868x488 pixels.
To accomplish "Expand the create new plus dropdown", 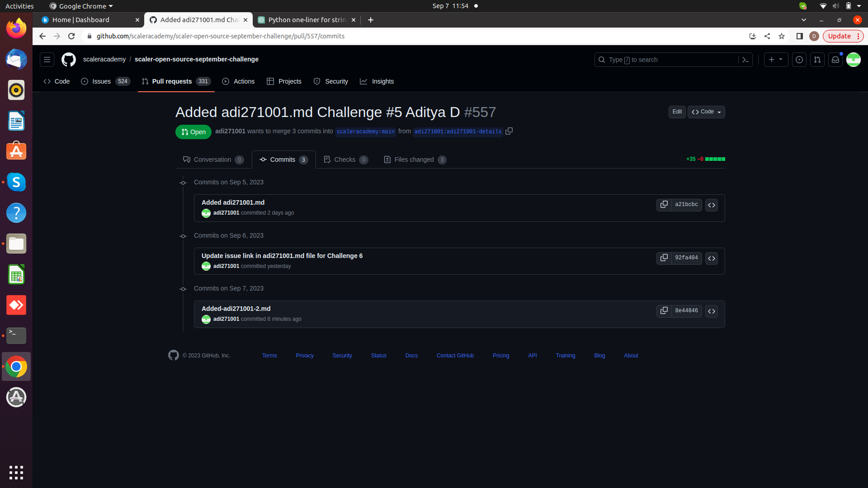I will pos(776,59).
